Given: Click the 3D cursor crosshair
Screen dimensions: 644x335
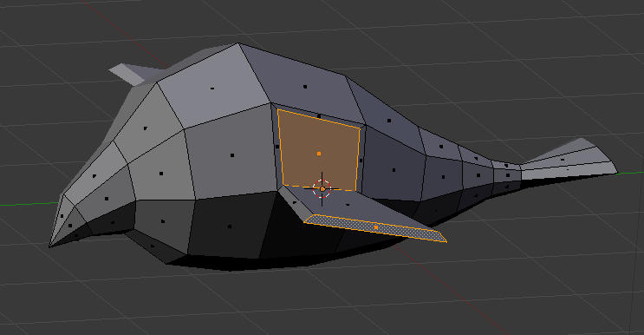Looking at the screenshot, I should coord(322,188).
